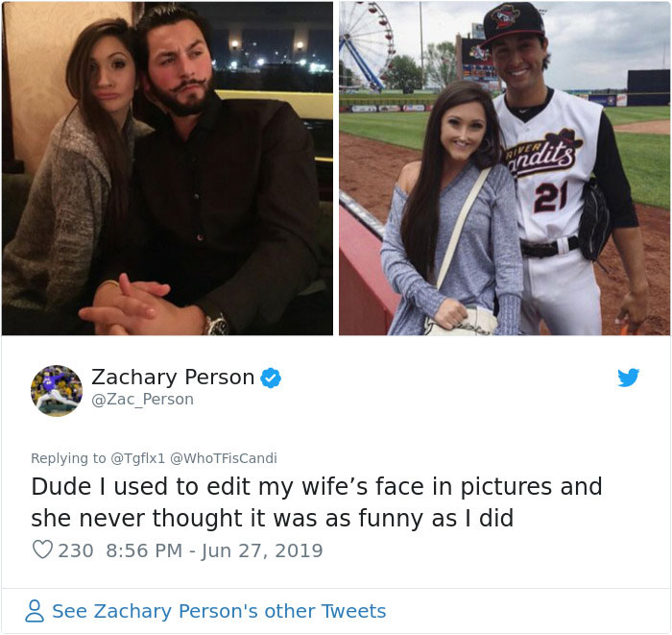672x635 pixels.
Task: Like the tweet with the heart icon
Action: point(42,550)
